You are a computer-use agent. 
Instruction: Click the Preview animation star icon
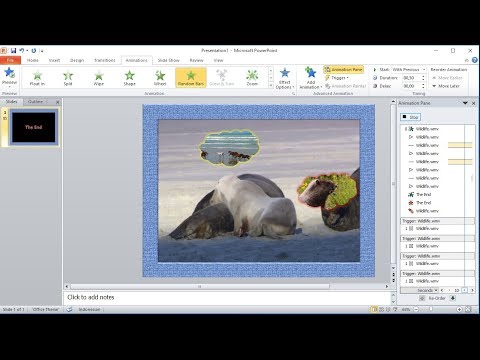click(9, 72)
